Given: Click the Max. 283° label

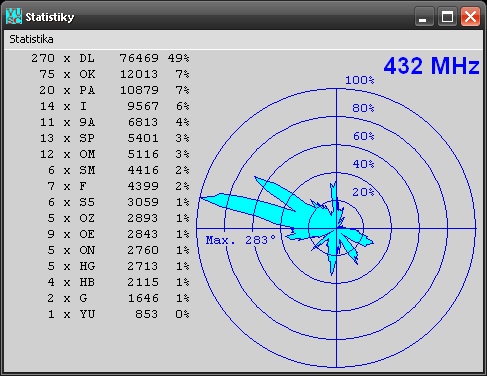Looking at the screenshot, I should coord(241,240).
